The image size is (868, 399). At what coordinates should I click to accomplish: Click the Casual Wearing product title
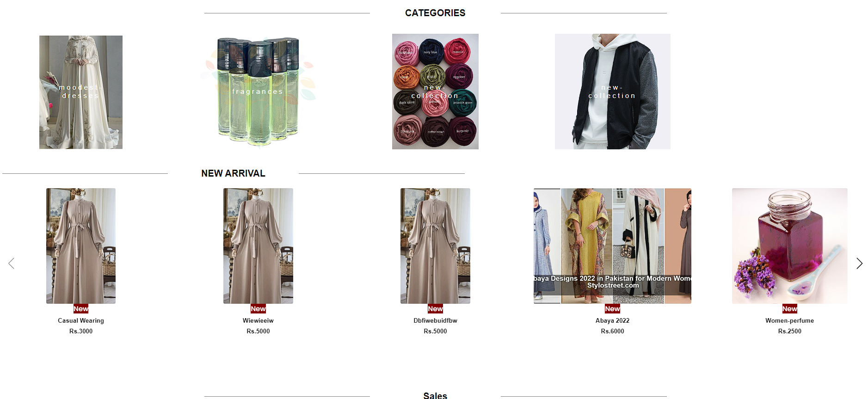pyautogui.click(x=81, y=320)
